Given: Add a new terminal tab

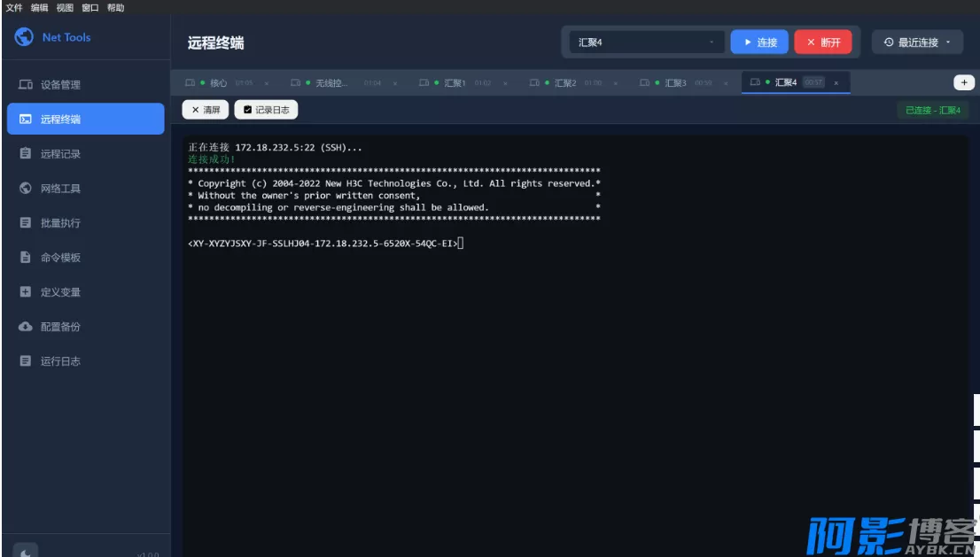Looking at the screenshot, I should tap(963, 82).
